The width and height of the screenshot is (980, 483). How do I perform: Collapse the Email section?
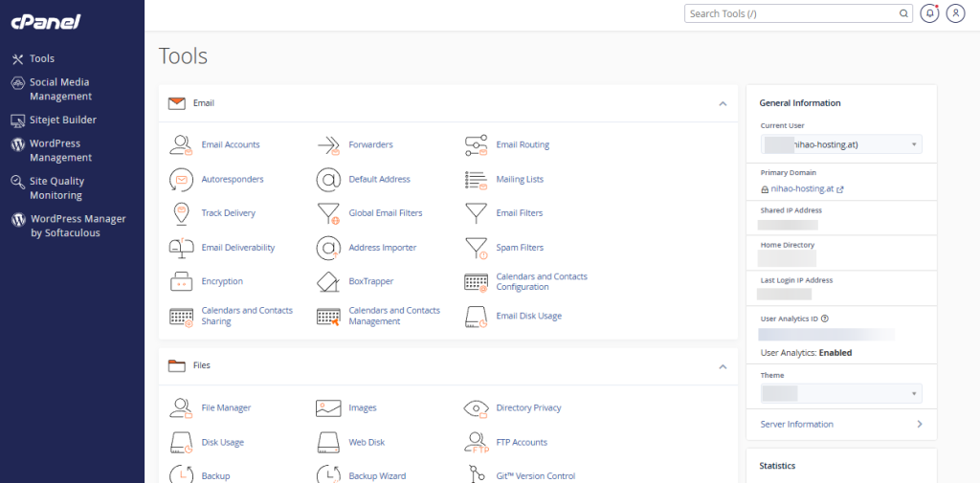(723, 103)
